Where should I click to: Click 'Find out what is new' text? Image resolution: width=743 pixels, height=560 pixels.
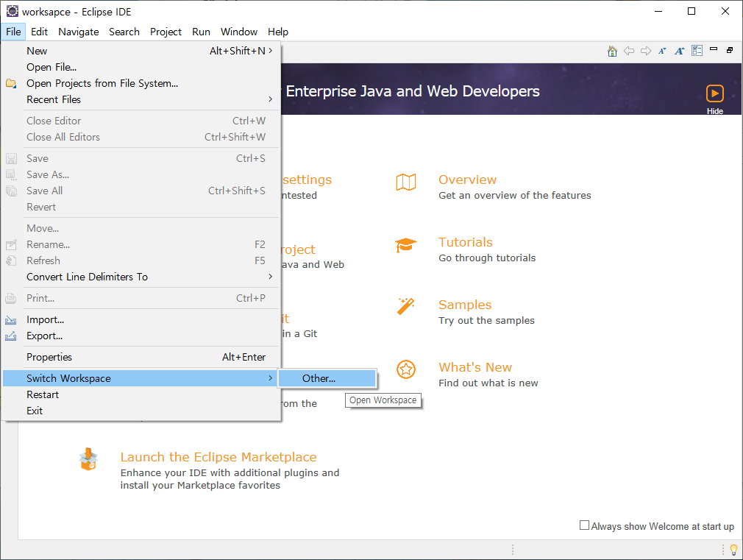point(488,383)
